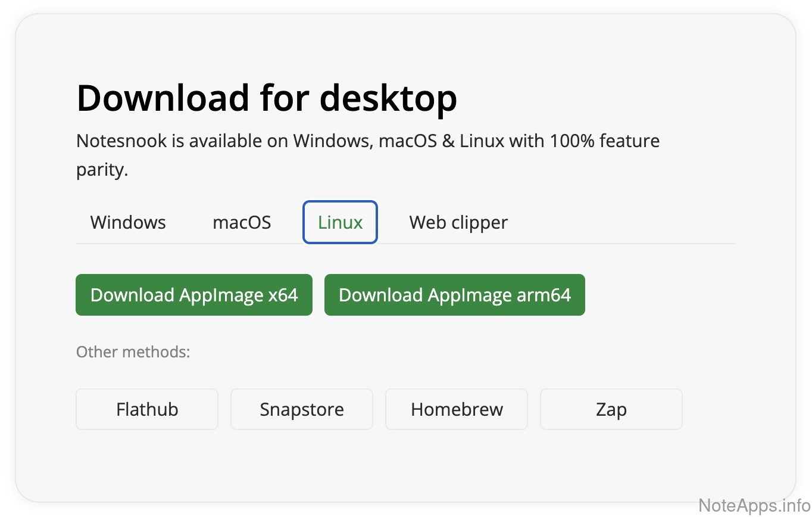Click the 'Other methods:' label
The width and height of the screenshot is (812, 517).
(x=133, y=352)
